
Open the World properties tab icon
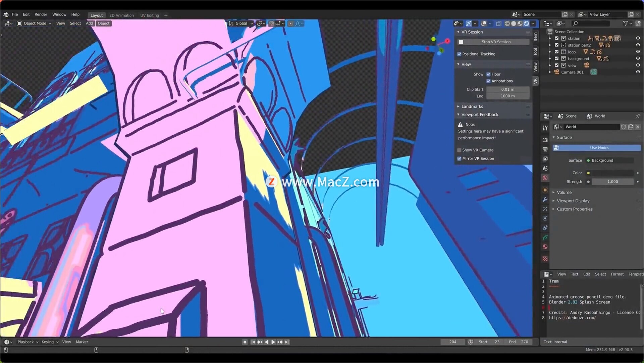click(545, 178)
